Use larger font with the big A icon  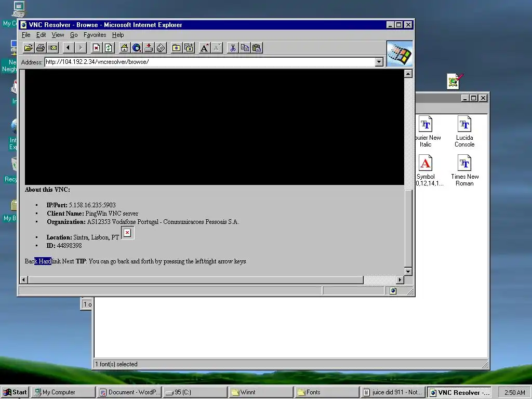pos(205,48)
